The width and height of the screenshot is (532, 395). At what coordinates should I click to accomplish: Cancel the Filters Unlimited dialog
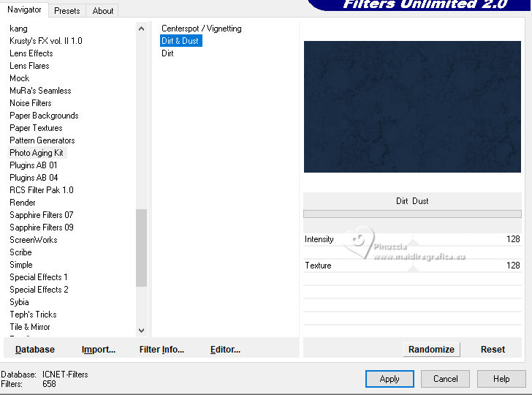coord(445,379)
